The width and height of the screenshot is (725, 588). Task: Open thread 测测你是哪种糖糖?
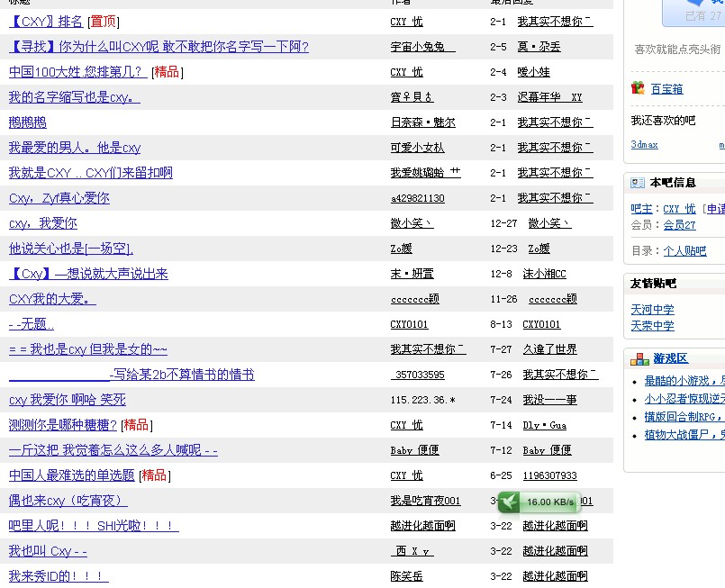pyautogui.click(x=63, y=425)
